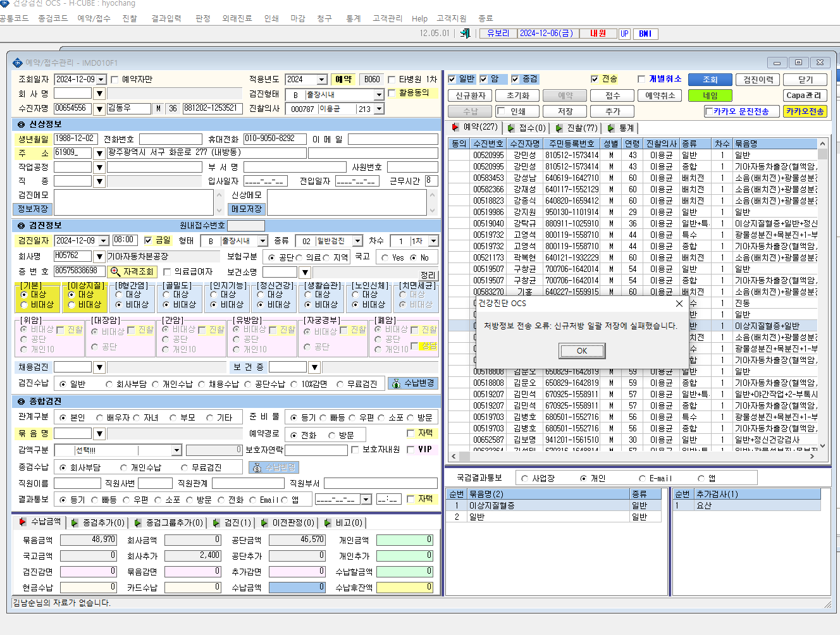Switch to the 진찰(77) tab
Screen dimensions: 840x635
pos(576,128)
